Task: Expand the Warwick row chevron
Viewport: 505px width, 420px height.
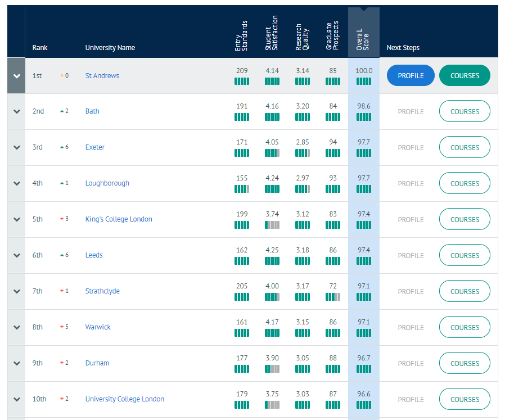Action: (x=17, y=327)
